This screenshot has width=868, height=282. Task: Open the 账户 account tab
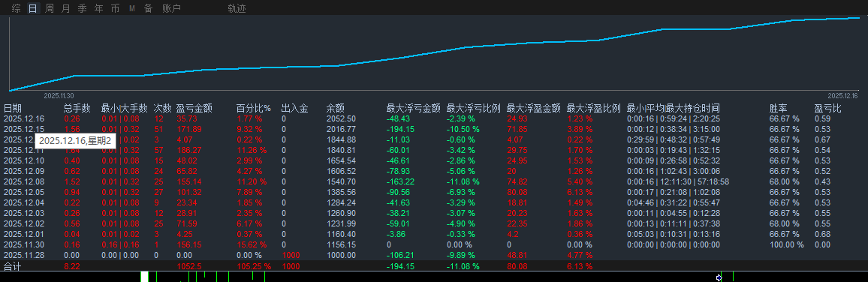172,8
